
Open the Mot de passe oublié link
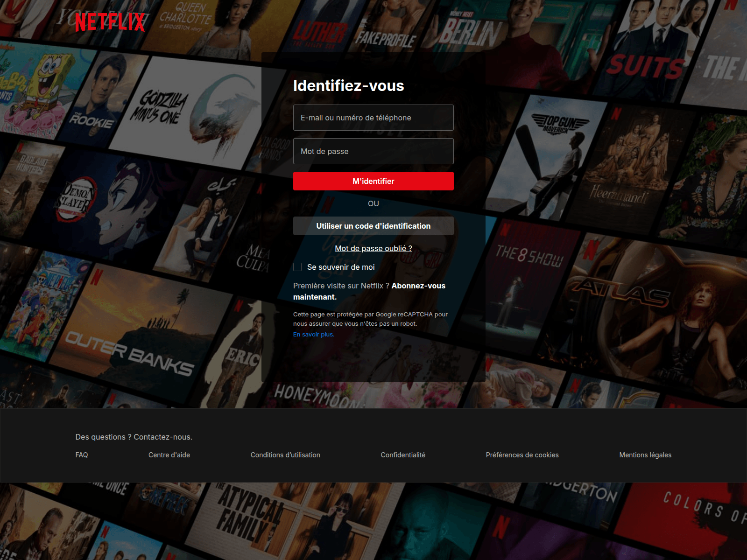click(373, 248)
